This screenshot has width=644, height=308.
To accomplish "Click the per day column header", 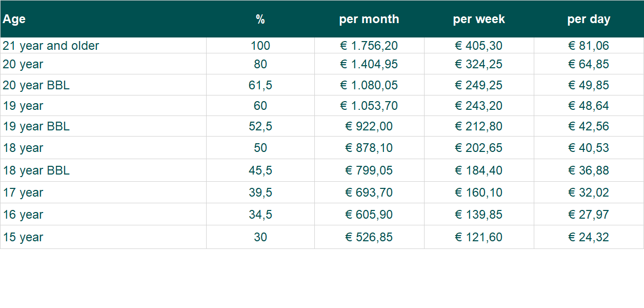I will click(x=588, y=20).
